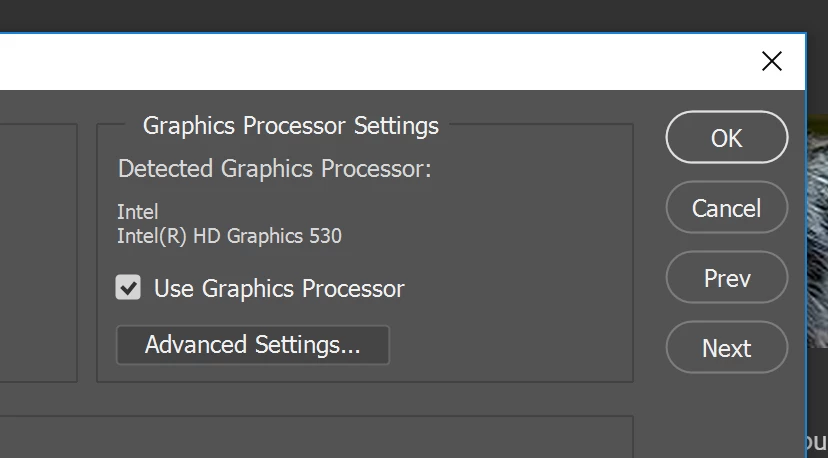The height and width of the screenshot is (458, 828).
Task: Click the white dialog title bar
Action: (x=370, y=61)
